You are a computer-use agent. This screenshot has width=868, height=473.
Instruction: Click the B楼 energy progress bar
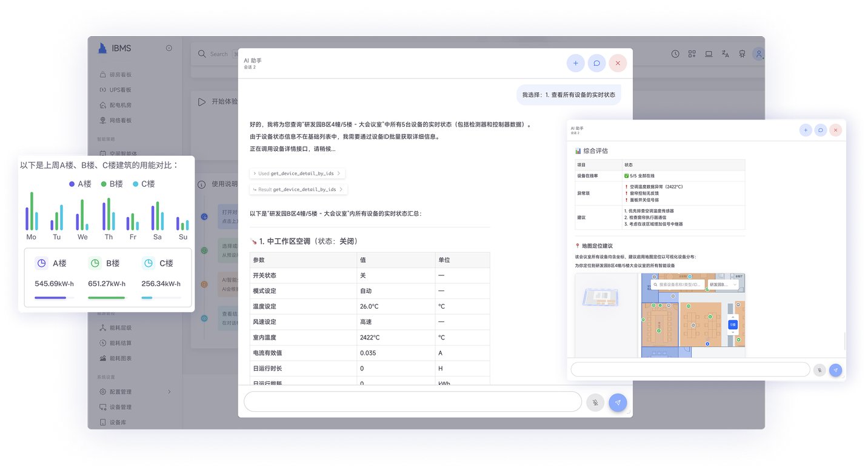pos(107,298)
